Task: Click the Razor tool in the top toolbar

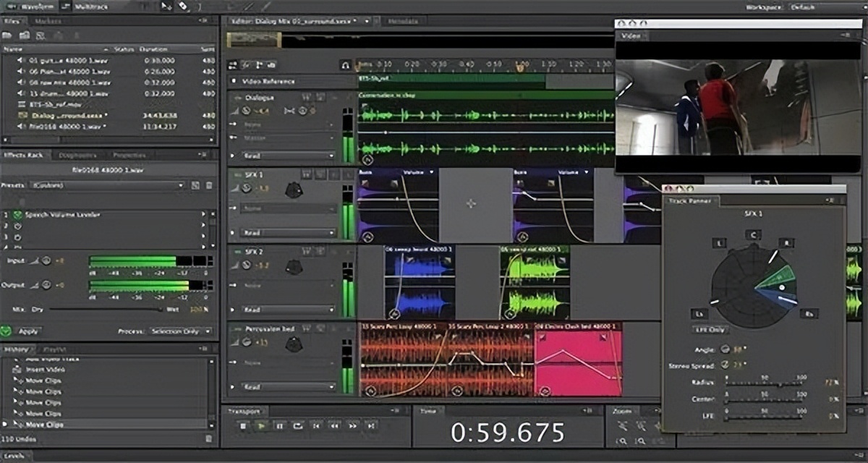Action: click(x=183, y=6)
